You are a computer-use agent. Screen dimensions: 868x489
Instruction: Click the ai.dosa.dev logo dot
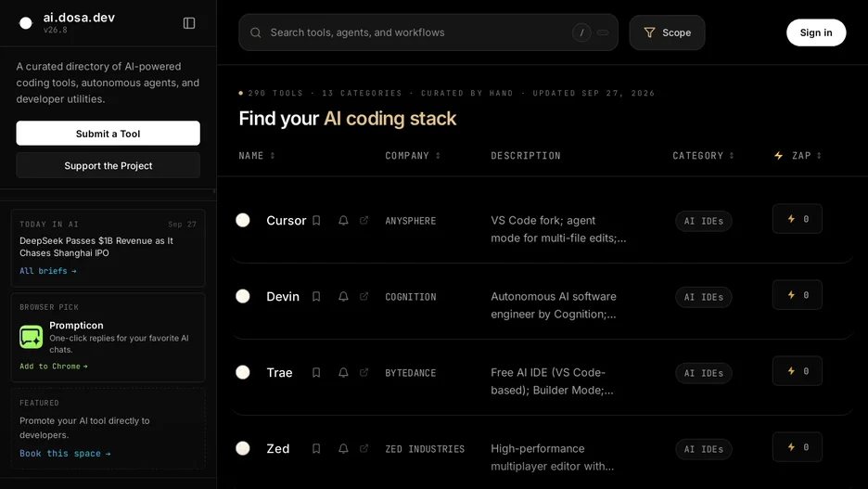25,22
